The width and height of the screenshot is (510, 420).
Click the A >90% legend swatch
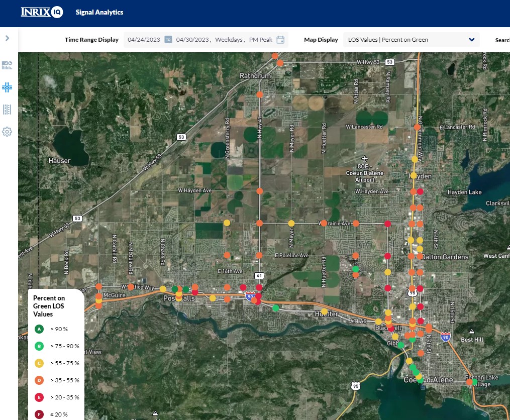(39, 329)
